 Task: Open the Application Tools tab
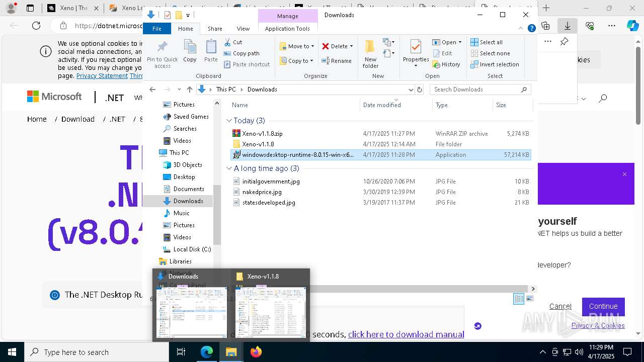pos(287,29)
